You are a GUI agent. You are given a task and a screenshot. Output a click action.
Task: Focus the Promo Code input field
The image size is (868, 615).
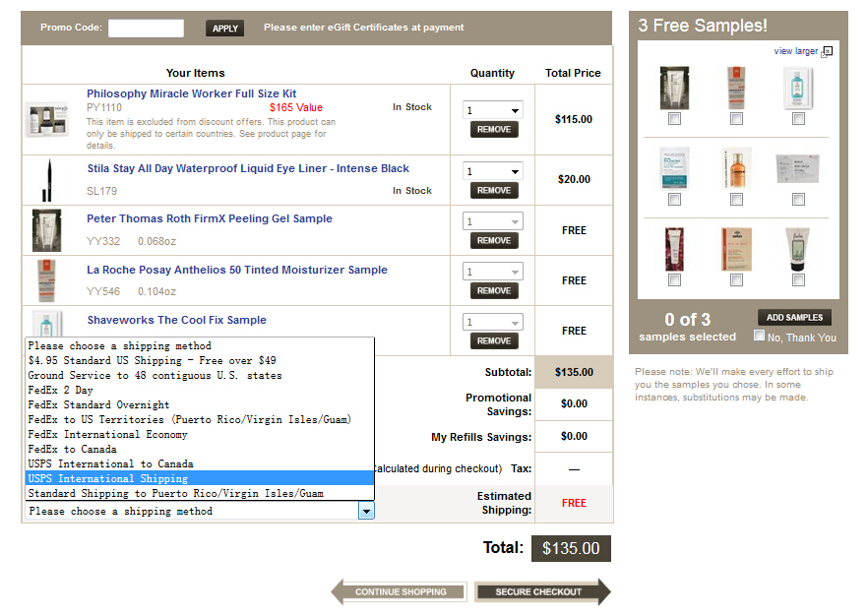[146, 29]
